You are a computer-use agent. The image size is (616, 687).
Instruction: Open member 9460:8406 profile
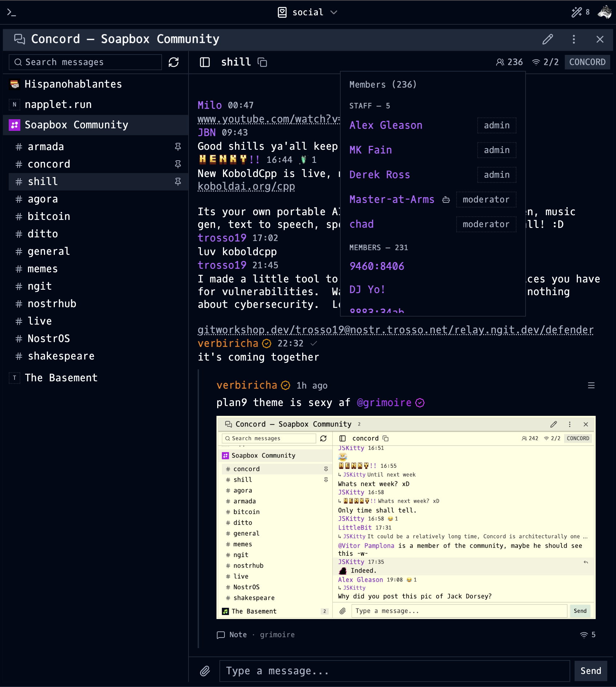pyautogui.click(x=377, y=266)
